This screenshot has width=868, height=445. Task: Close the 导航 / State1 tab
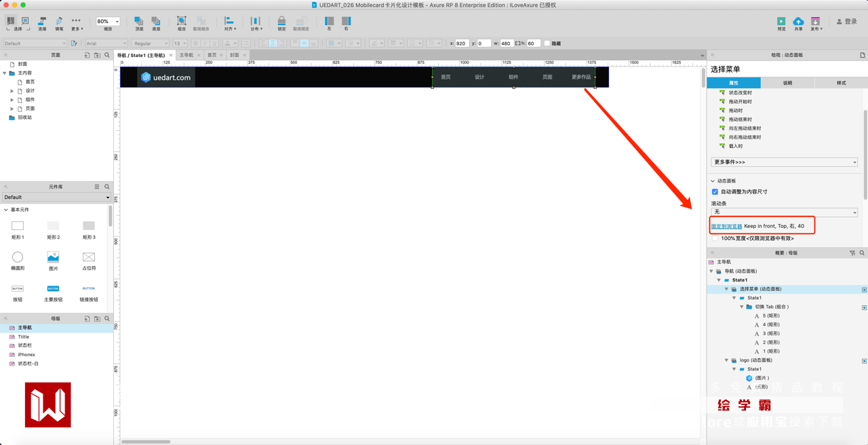(171, 55)
